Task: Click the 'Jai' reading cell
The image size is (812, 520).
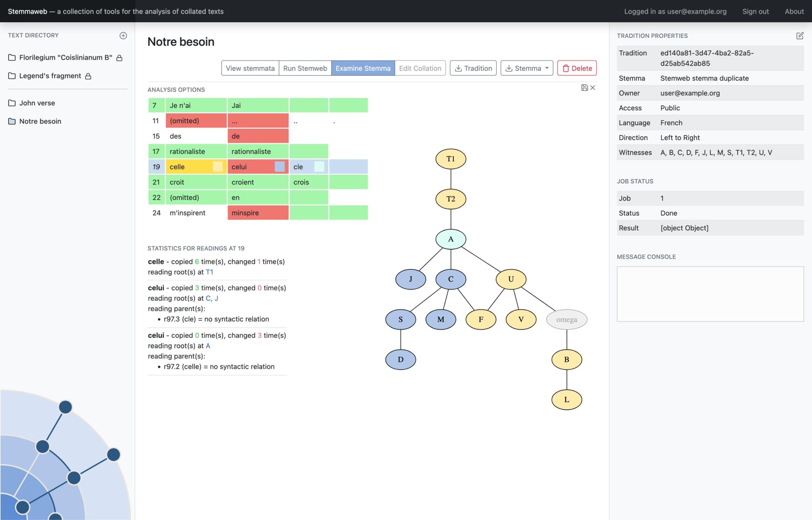Action: pos(258,105)
